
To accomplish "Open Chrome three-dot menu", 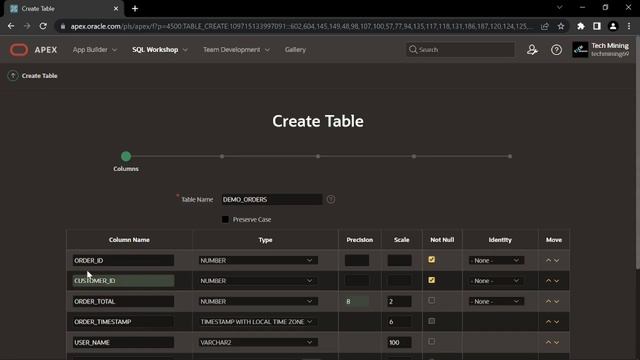I will click(x=629, y=26).
